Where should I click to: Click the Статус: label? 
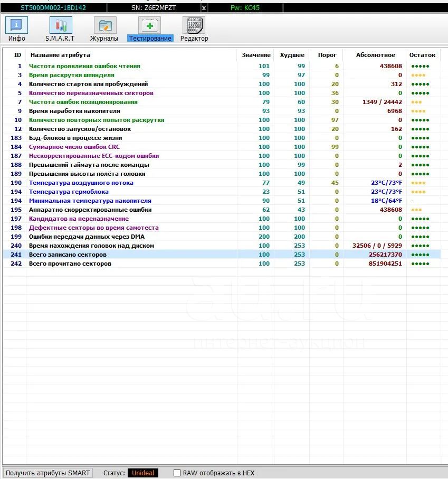tap(114, 473)
